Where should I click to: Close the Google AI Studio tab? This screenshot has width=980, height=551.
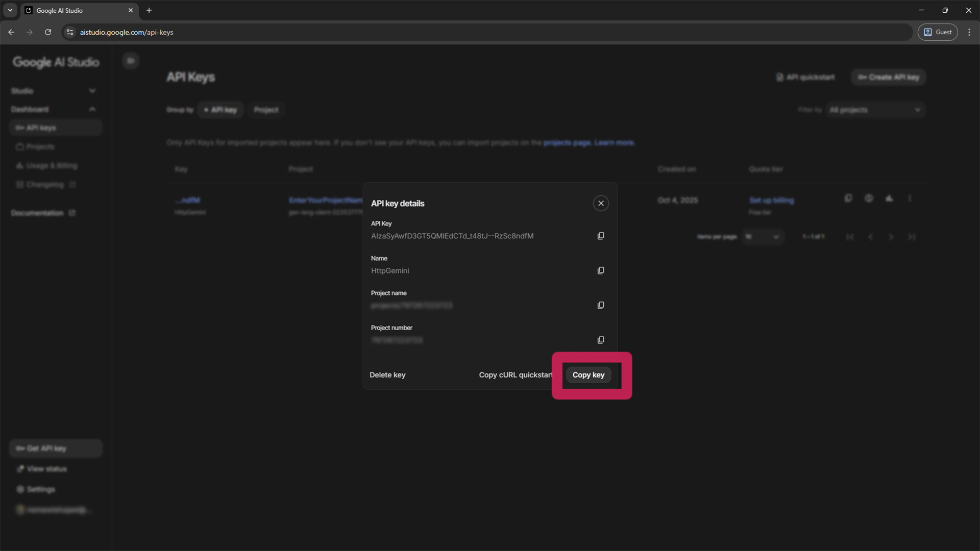pos(131,10)
